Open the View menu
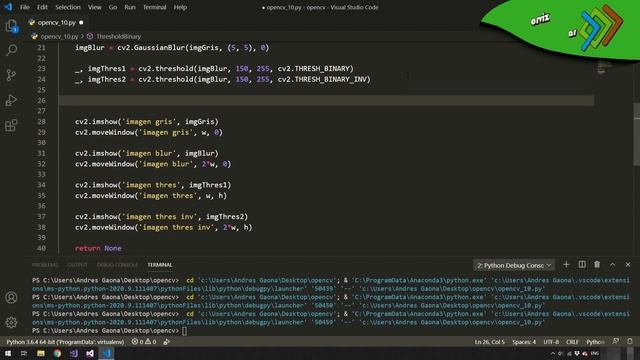 coord(94,7)
